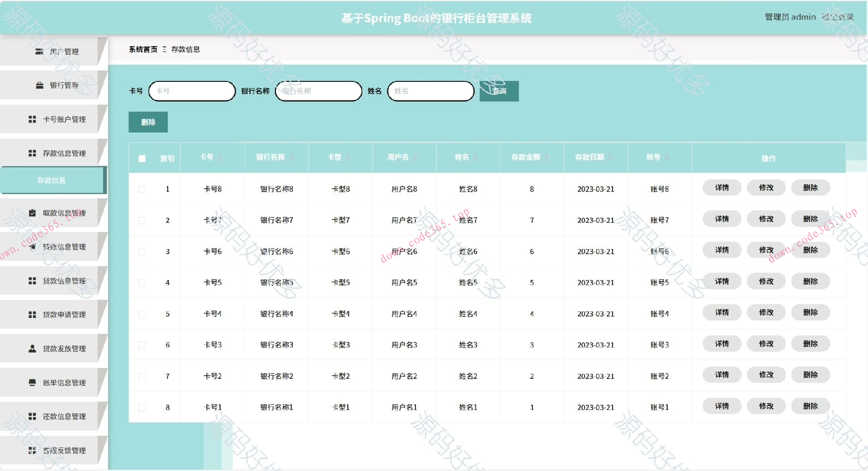Check the checkbox for row 卡号8

click(142, 189)
